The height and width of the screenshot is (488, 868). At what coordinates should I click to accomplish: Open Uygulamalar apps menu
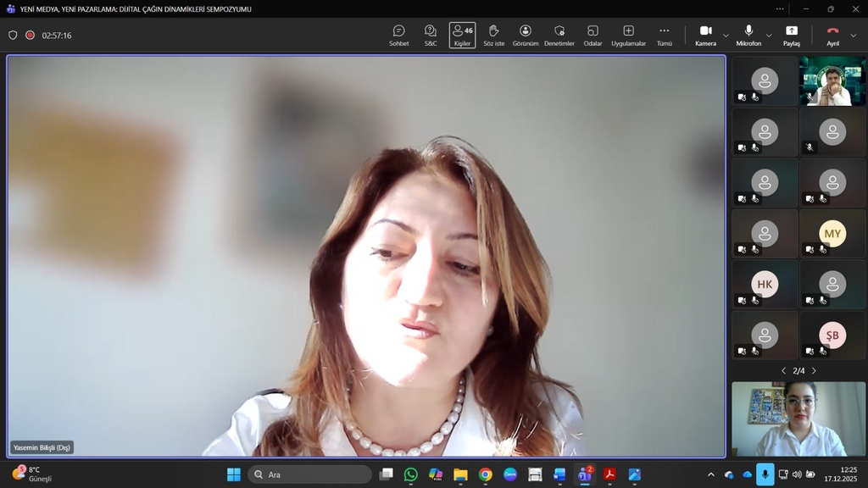[628, 35]
